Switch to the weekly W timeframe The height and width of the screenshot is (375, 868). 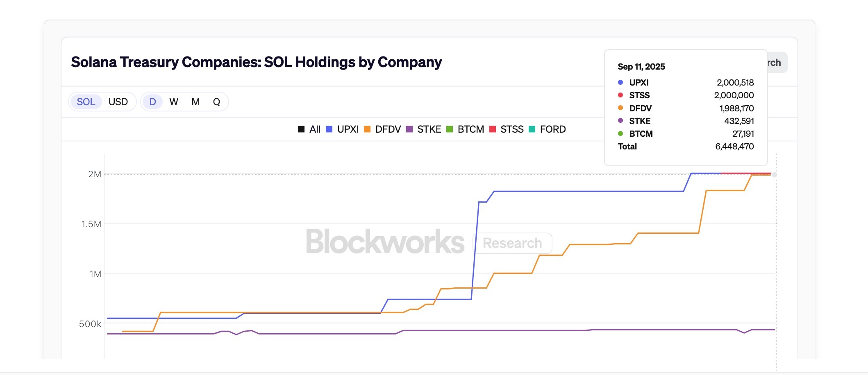click(174, 102)
